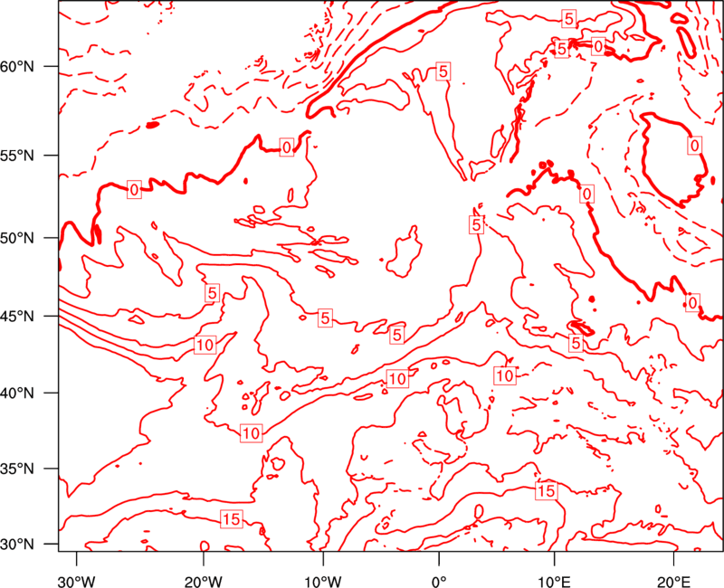Select the 5 contour label near 43°N, 12°E
The image size is (724, 588).
tap(576, 344)
